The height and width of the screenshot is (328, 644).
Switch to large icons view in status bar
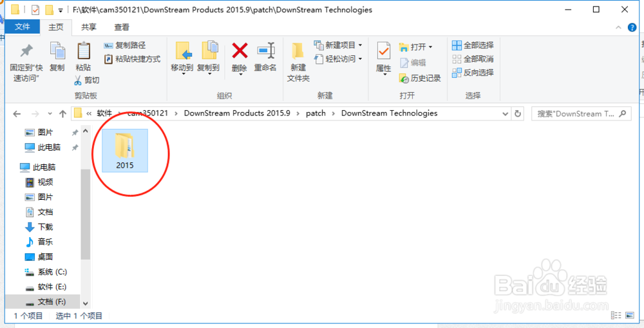coord(629,315)
